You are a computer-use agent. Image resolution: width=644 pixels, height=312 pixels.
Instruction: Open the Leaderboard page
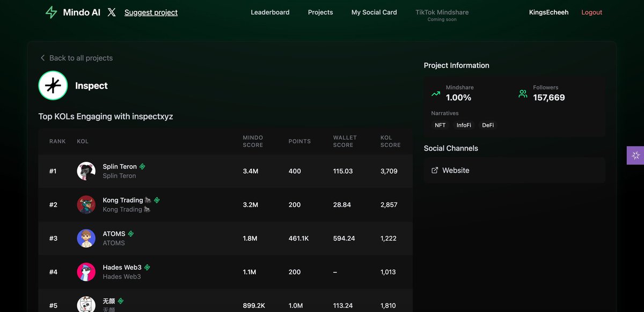270,12
